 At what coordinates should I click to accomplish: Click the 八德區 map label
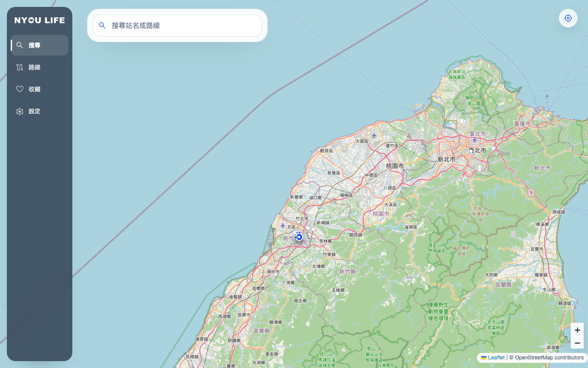pos(390,188)
